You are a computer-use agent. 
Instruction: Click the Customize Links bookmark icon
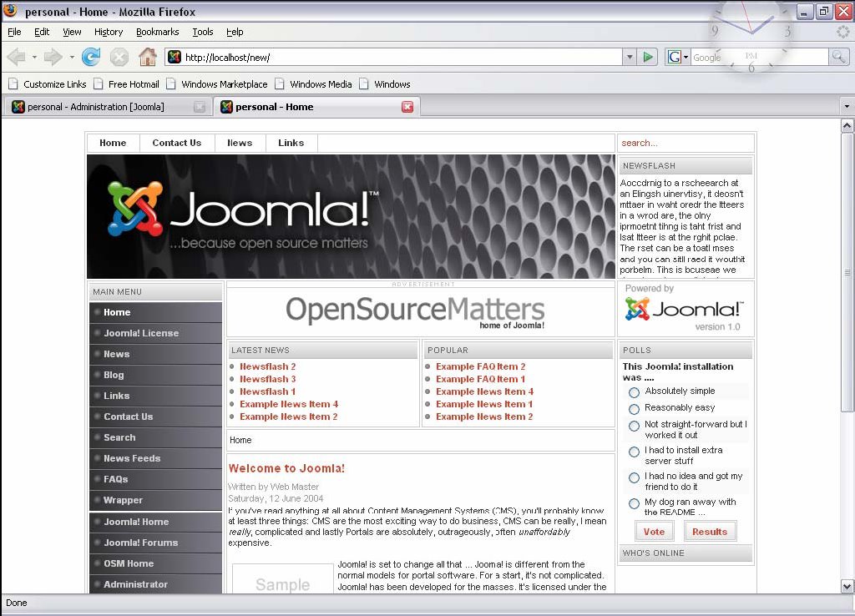click(13, 84)
